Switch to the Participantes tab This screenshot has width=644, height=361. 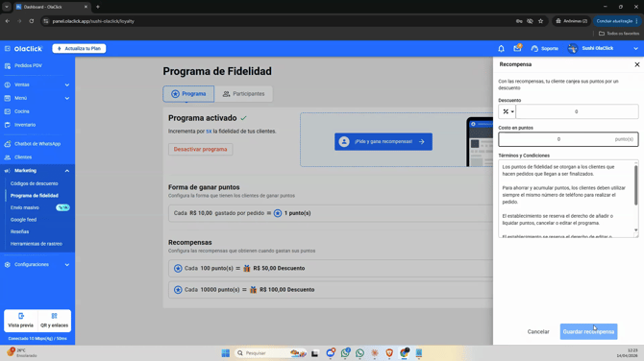[x=244, y=94]
